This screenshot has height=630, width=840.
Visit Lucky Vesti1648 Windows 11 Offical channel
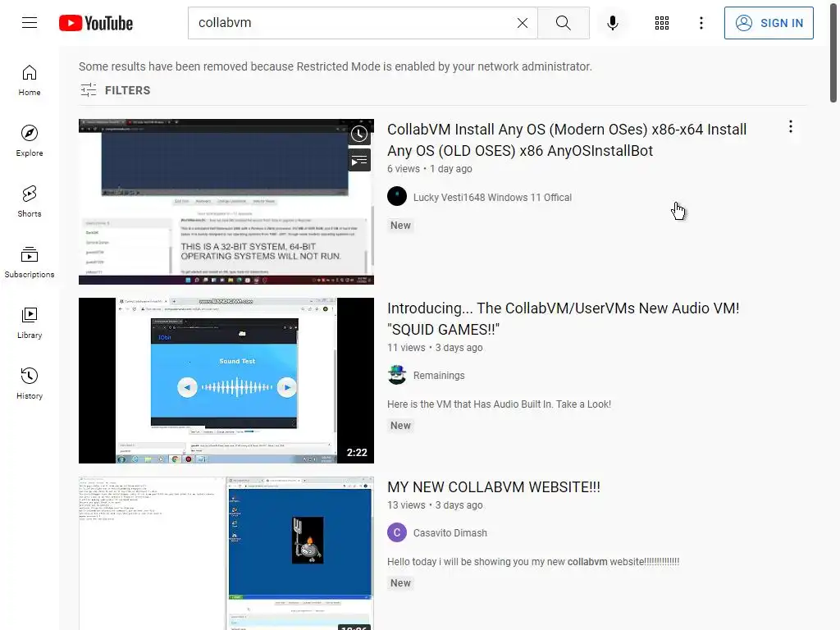pos(492,197)
